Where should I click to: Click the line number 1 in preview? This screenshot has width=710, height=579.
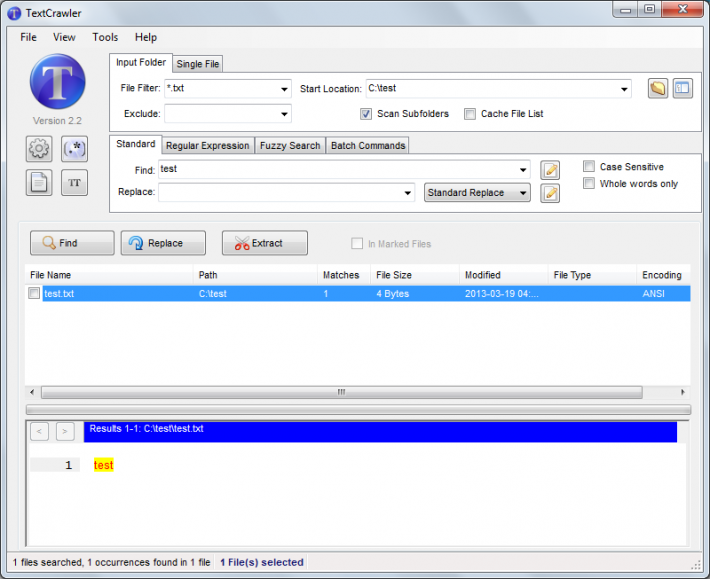(x=69, y=465)
